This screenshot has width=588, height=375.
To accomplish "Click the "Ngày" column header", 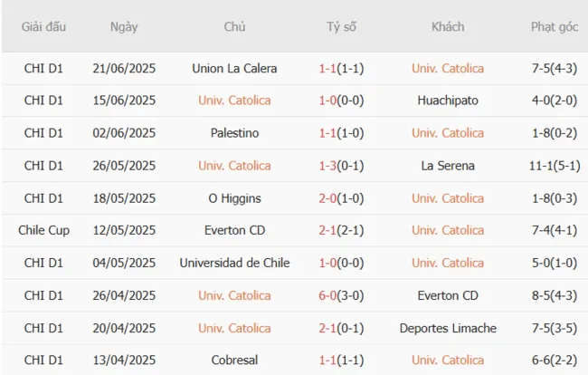I will [x=124, y=27].
